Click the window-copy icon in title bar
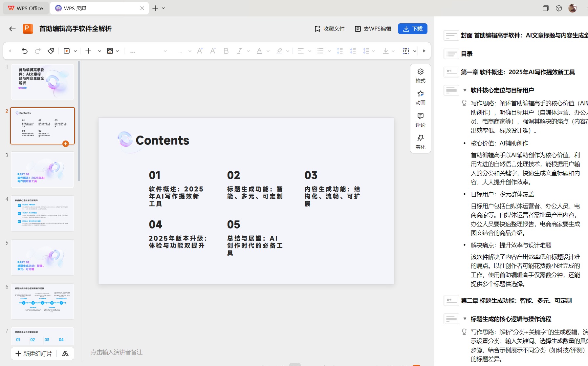Viewport: 588px width, 366px height. point(546,8)
